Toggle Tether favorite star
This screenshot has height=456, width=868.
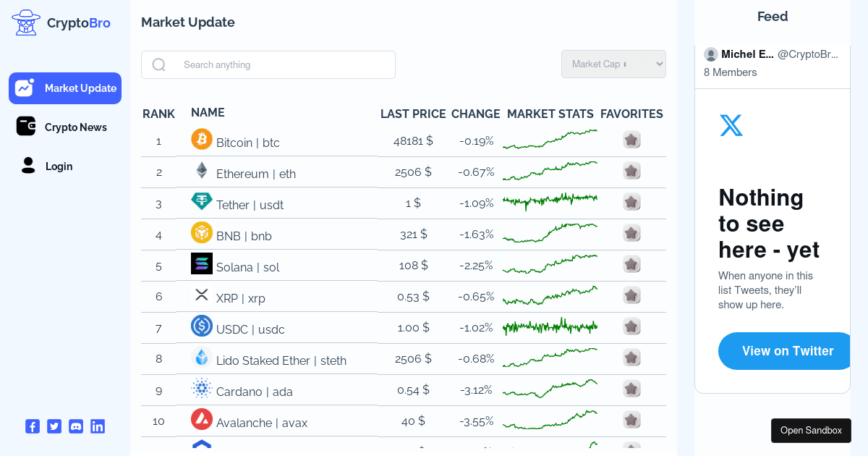(631, 202)
